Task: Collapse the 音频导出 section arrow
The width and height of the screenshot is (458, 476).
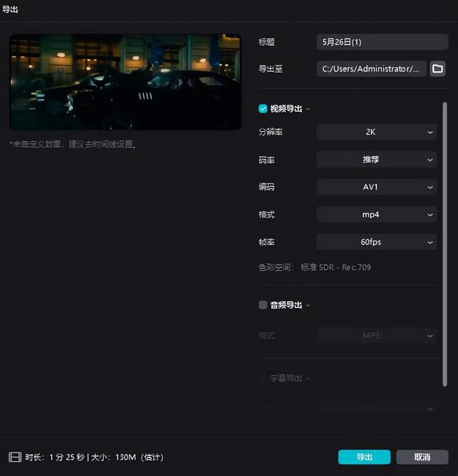Action: (308, 306)
